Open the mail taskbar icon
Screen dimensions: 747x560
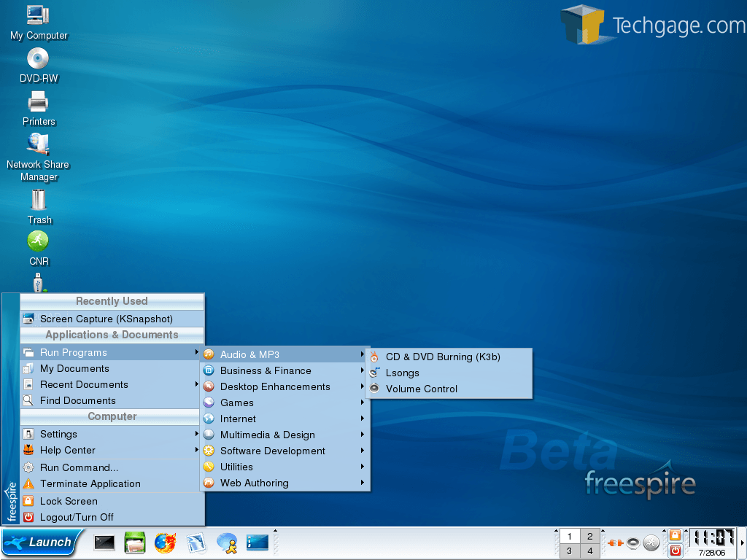[196, 542]
